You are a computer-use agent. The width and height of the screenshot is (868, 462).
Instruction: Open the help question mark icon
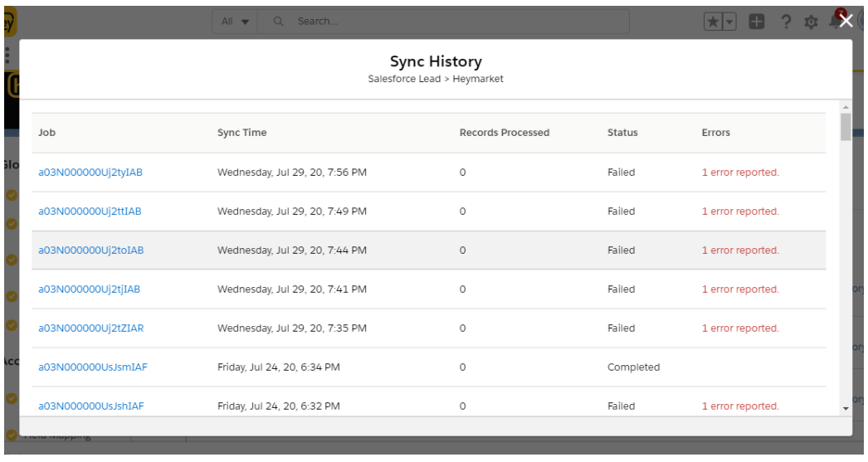(x=786, y=22)
